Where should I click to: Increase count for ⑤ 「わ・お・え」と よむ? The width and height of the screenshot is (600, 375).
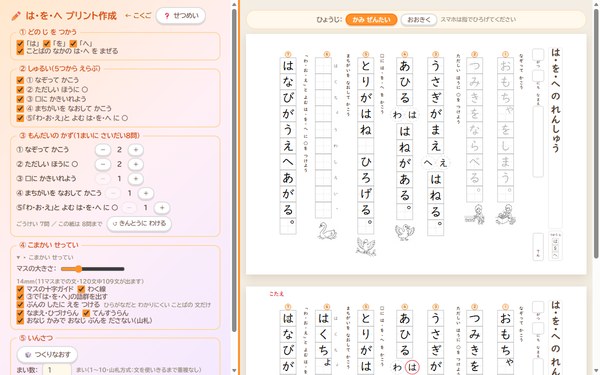162,208
